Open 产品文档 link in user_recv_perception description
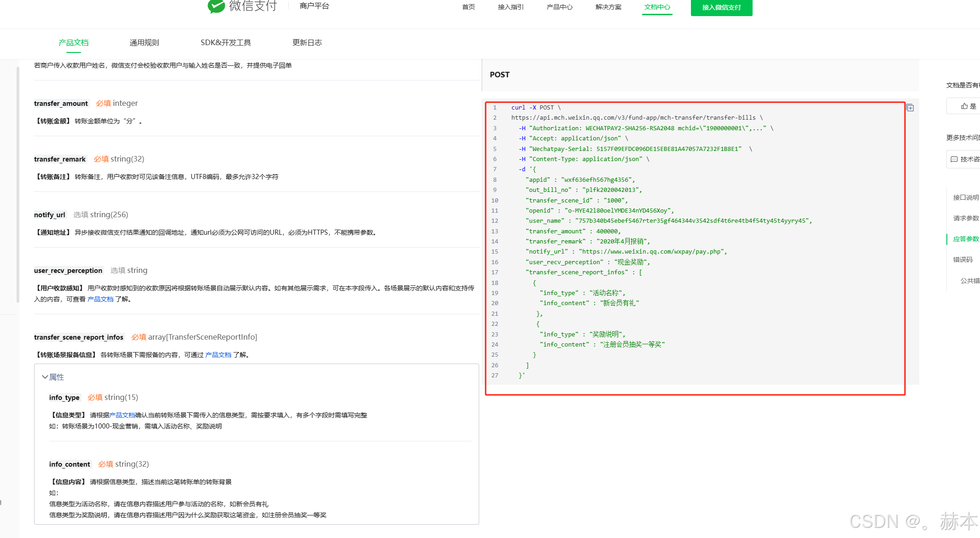980x538 pixels. [x=100, y=299]
